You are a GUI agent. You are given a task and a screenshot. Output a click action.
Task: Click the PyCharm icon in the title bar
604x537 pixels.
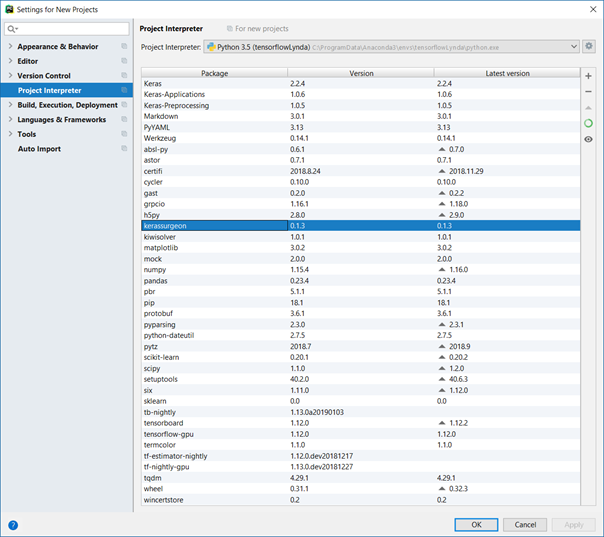pyautogui.click(x=9, y=9)
